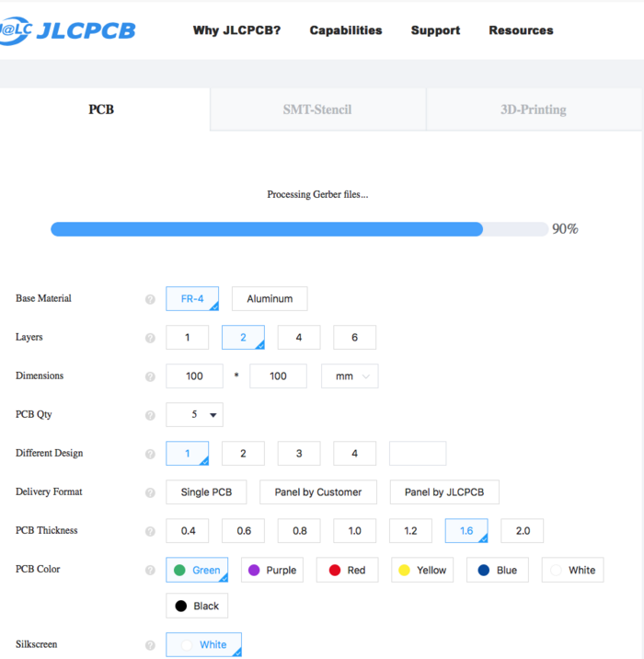644x659 pixels.
Task: Click the Silkscreen help icon
Action: (150, 645)
